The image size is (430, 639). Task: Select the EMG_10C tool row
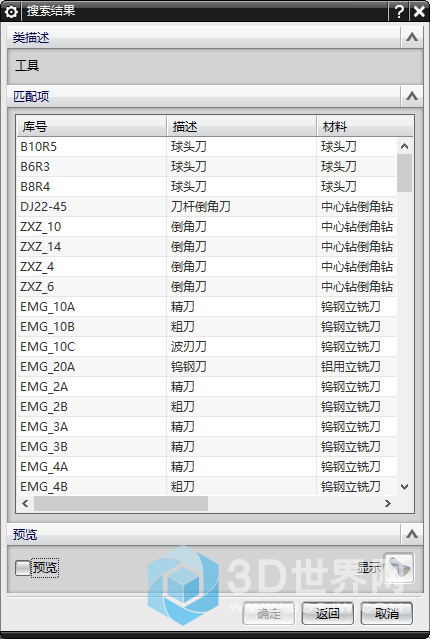click(x=207, y=346)
